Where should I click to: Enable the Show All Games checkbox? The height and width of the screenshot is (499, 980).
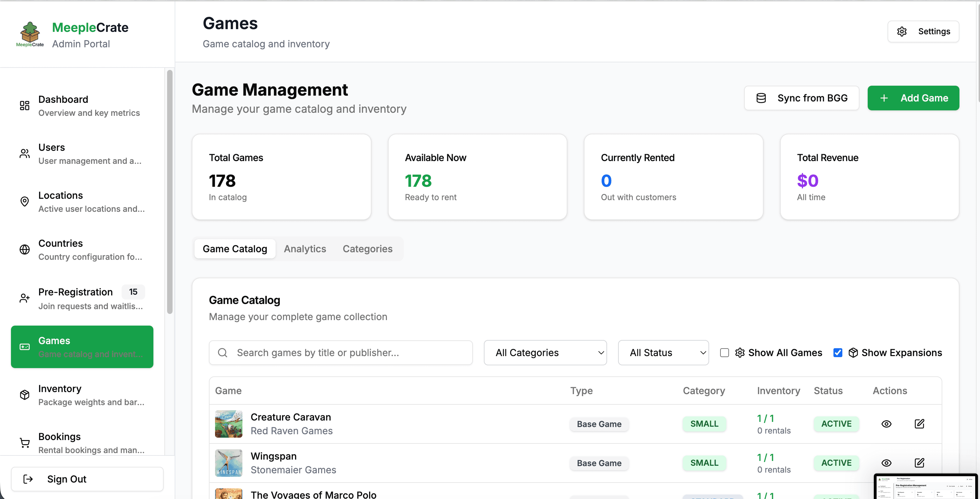(725, 353)
